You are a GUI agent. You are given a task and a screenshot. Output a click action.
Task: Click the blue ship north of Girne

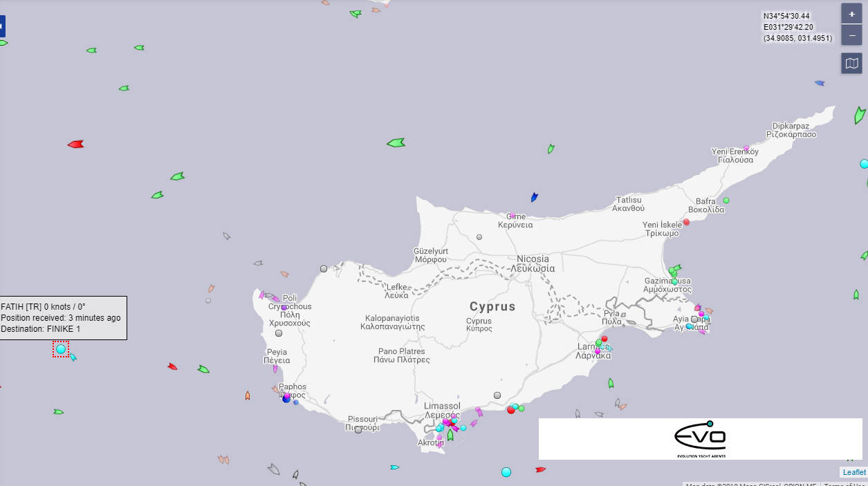coord(534,198)
